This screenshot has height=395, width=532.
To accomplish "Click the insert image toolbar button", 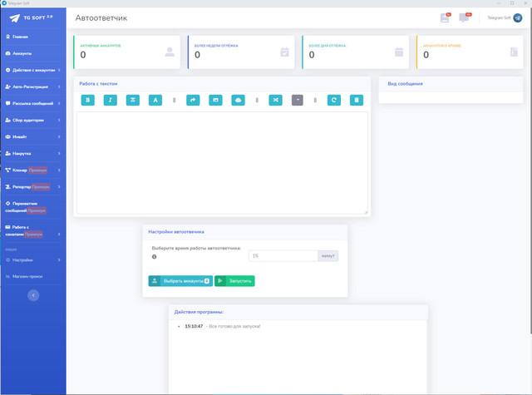I will point(215,100).
